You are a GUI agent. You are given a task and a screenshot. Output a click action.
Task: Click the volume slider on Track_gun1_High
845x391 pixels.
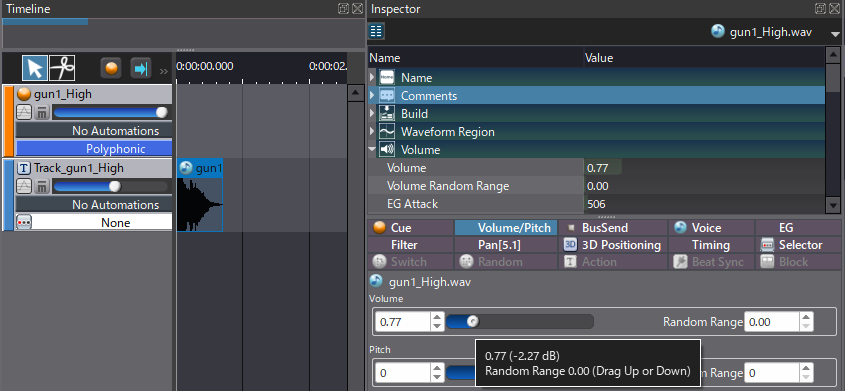point(110,186)
